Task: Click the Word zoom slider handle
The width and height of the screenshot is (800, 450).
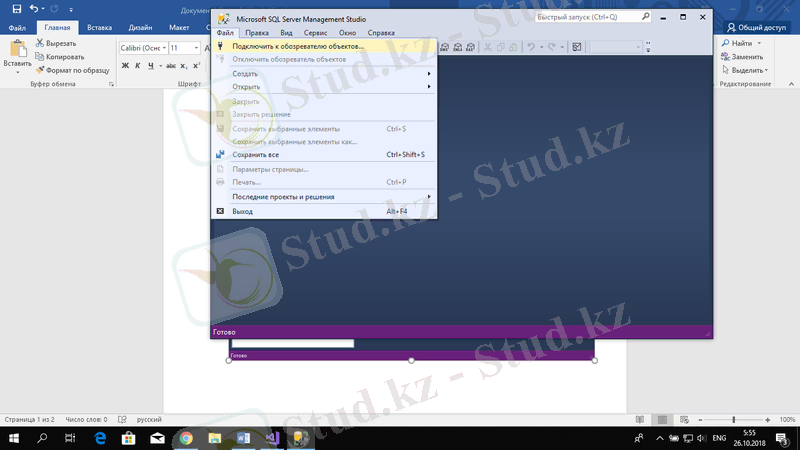Action: (x=734, y=419)
